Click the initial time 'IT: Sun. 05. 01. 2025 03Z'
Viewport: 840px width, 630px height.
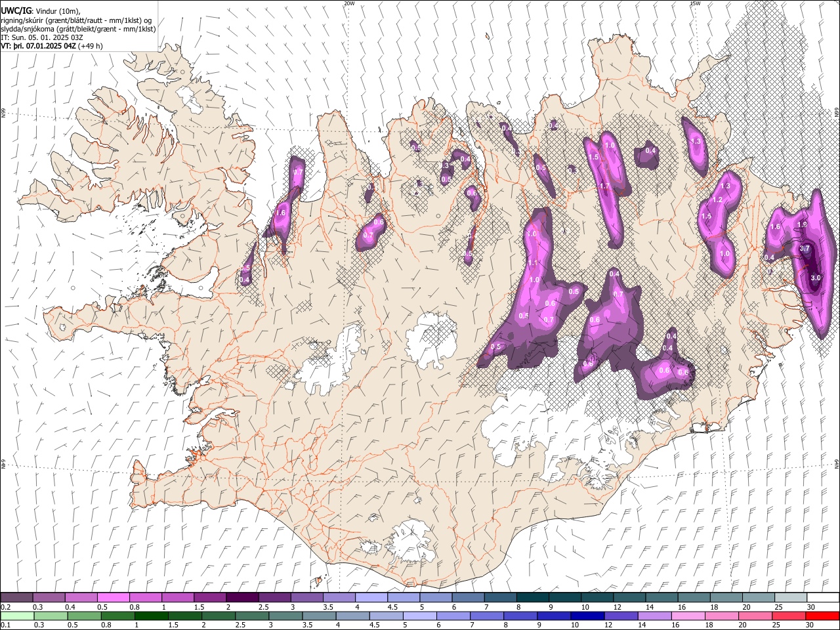[x=42, y=37]
